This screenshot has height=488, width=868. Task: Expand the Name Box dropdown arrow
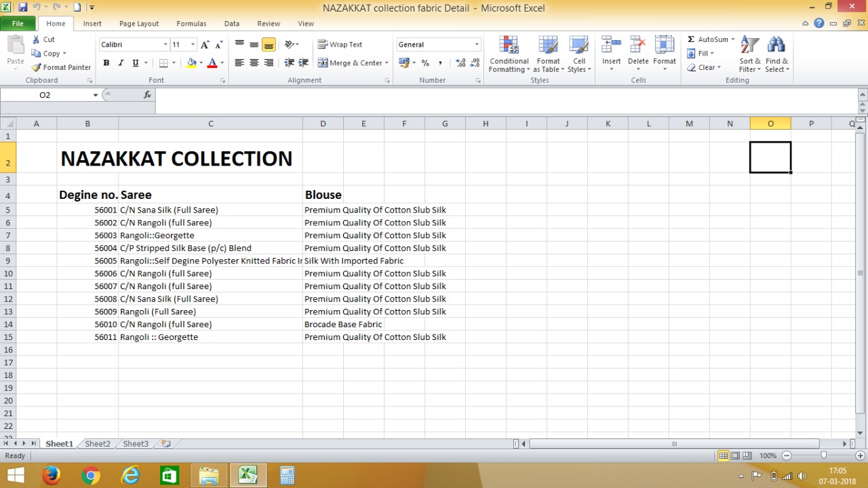pyautogui.click(x=95, y=95)
